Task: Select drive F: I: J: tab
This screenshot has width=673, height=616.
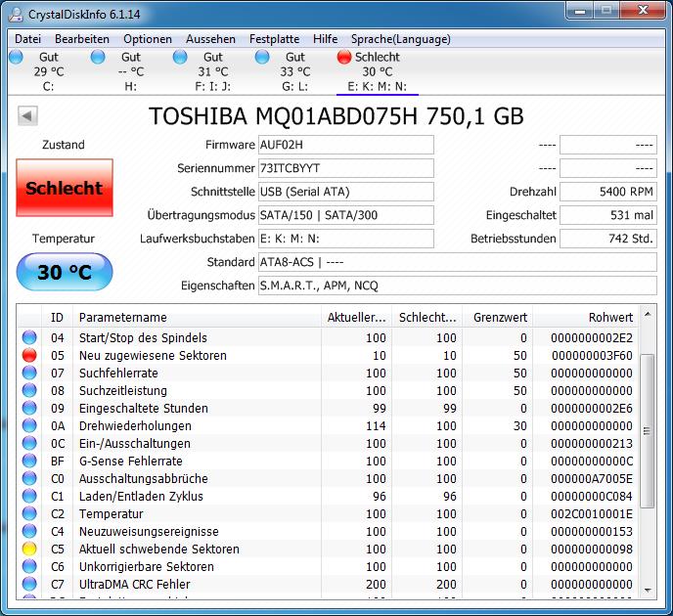Action: pyautogui.click(x=213, y=71)
